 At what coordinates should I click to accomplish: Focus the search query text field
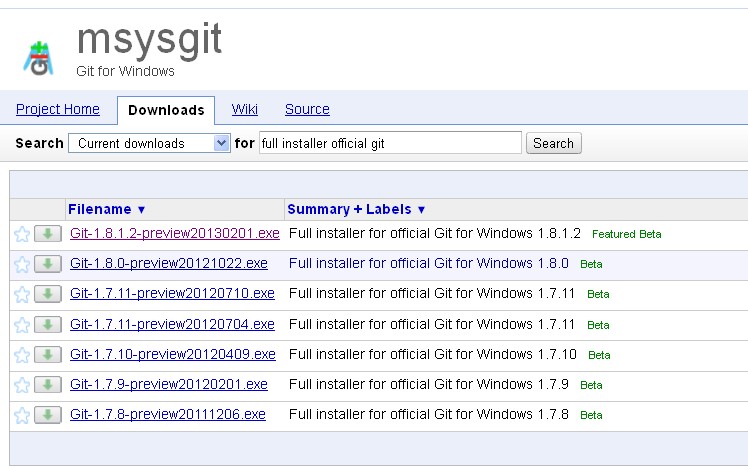pyautogui.click(x=390, y=143)
